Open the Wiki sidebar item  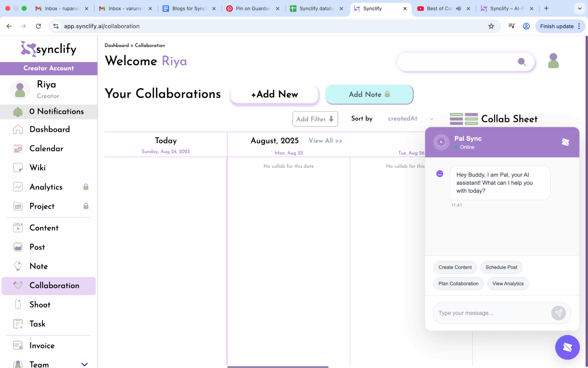[37, 168]
